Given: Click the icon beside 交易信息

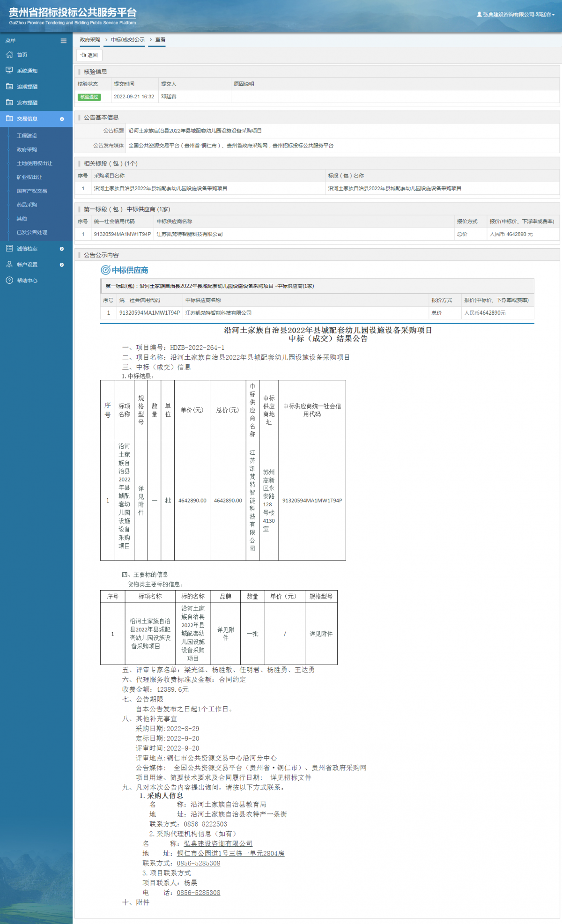Looking at the screenshot, I should [x=9, y=118].
